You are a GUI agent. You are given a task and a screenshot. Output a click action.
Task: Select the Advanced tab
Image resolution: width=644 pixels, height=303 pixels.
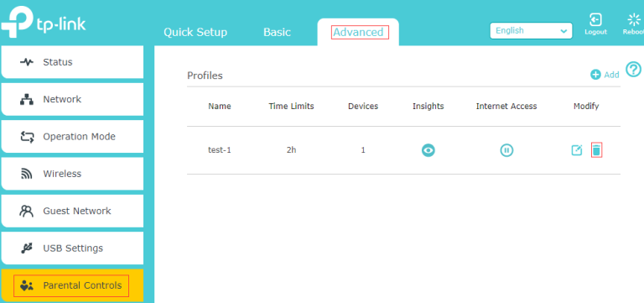pos(358,32)
